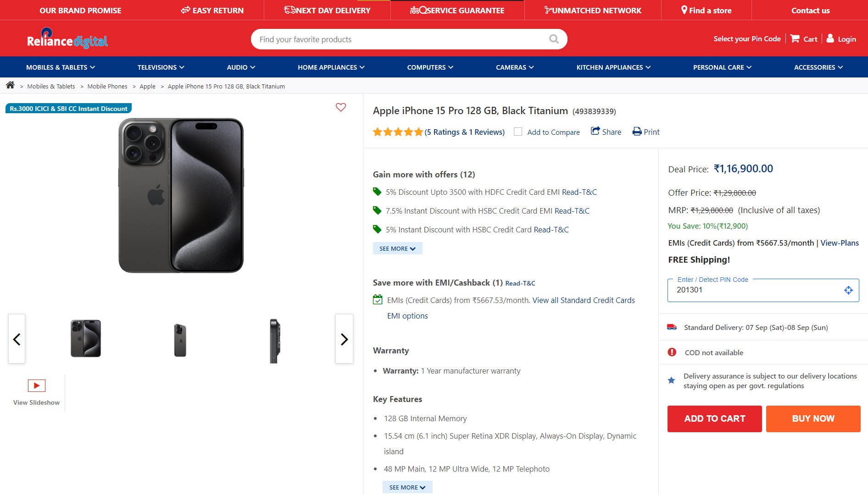Open the shopping cart icon
The image size is (868, 495).
(x=795, y=39)
